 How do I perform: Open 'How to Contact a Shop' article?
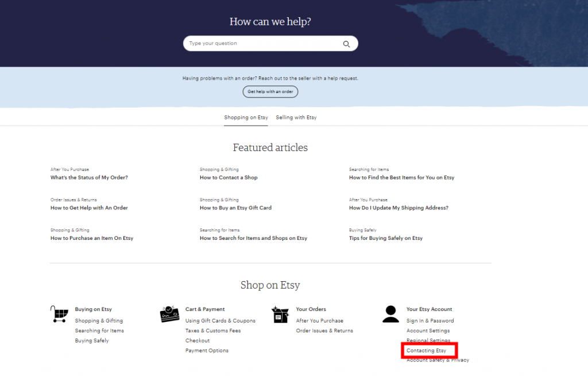point(229,178)
